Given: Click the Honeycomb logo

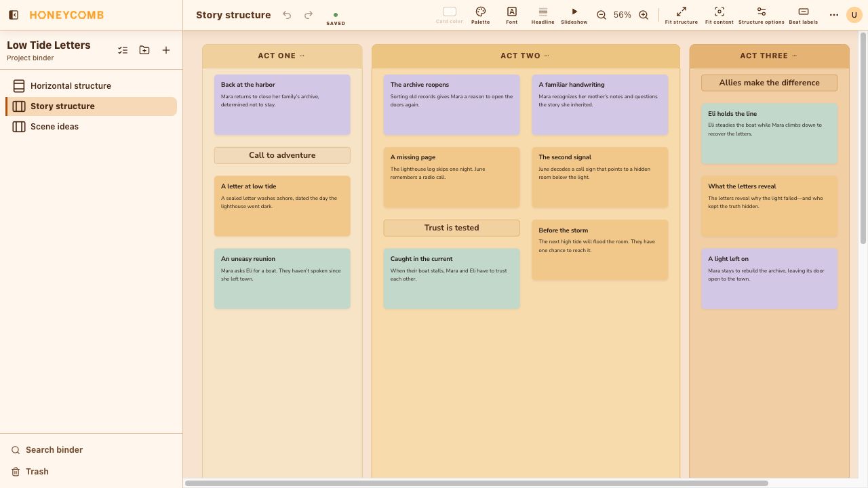Looking at the screenshot, I should (x=66, y=15).
